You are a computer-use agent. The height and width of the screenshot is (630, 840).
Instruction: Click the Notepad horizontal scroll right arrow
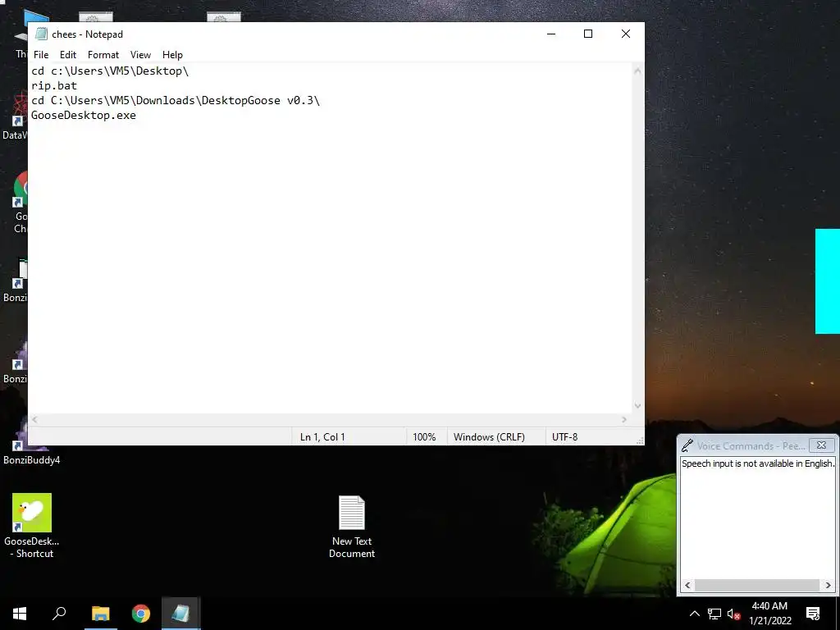624,419
